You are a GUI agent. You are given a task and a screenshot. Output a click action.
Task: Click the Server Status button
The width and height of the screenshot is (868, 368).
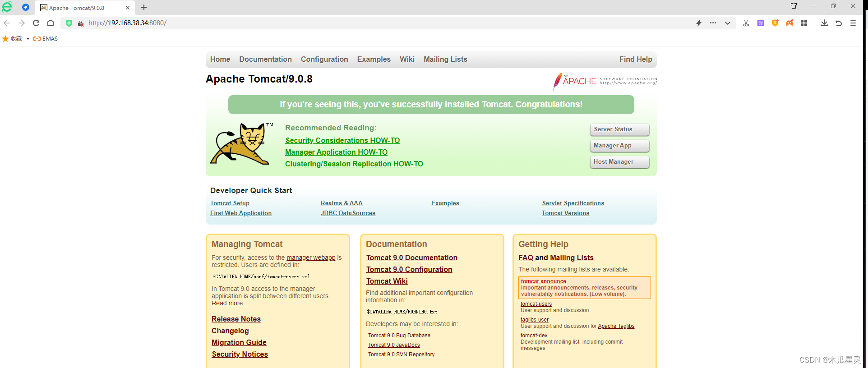620,129
